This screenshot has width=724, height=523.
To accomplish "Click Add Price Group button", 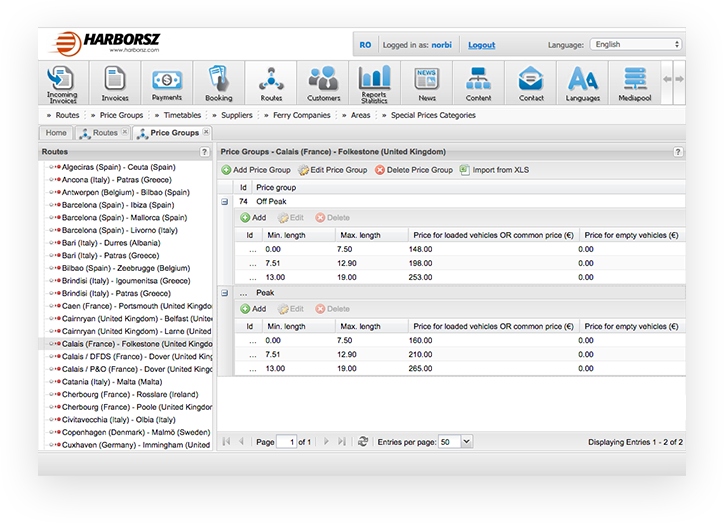I will pos(256,170).
